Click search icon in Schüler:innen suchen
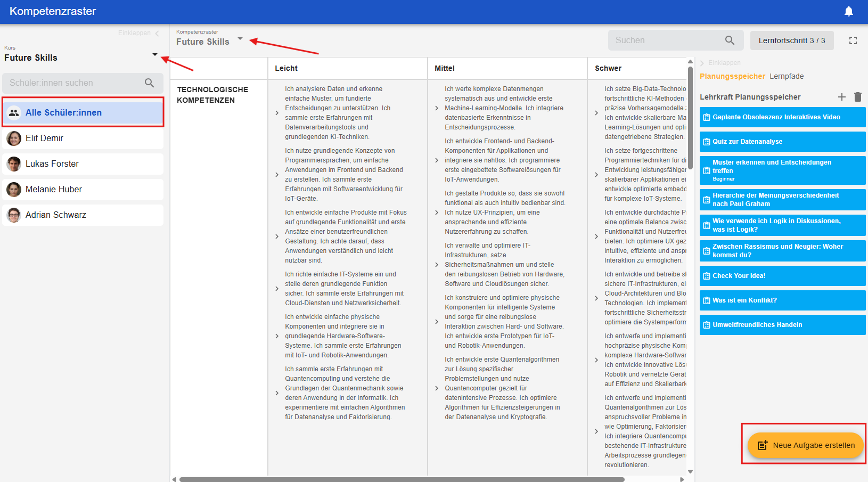This screenshot has width=868, height=482. click(x=149, y=83)
